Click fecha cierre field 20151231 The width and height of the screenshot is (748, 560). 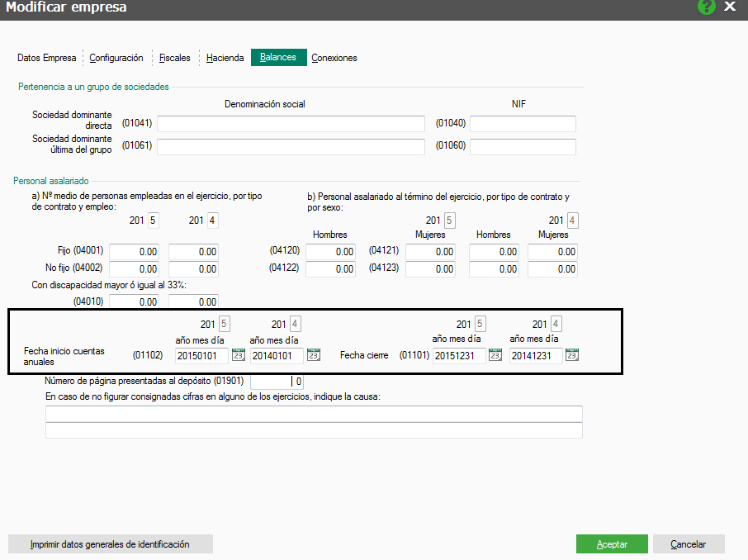pyautogui.click(x=459, y=356)
